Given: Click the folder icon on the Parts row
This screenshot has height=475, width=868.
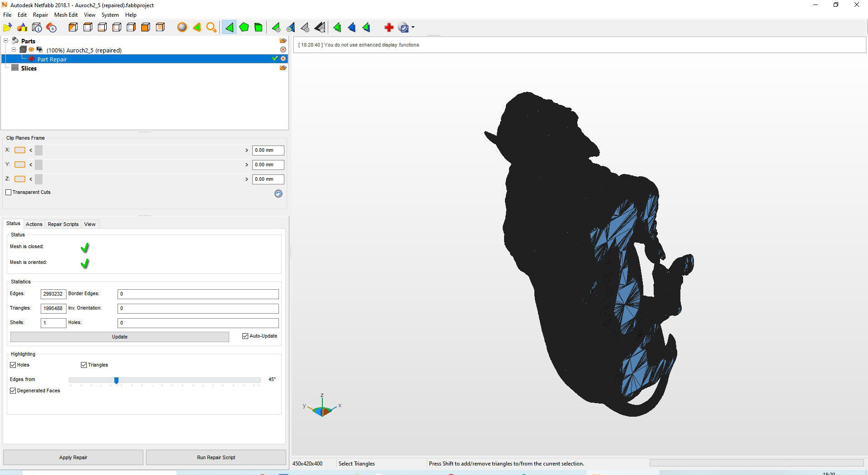Looking at the screenshot, I should tap(283, 41).
